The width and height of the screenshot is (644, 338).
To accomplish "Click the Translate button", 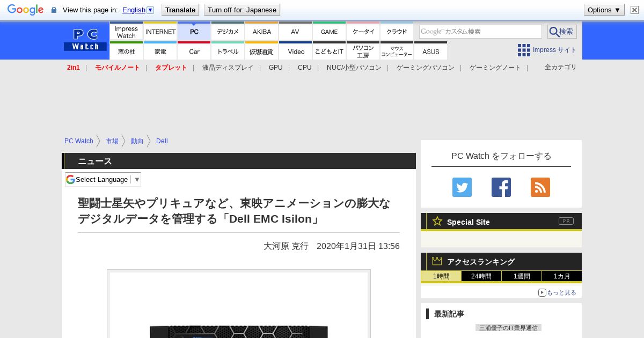I will [x=180, y=10].
